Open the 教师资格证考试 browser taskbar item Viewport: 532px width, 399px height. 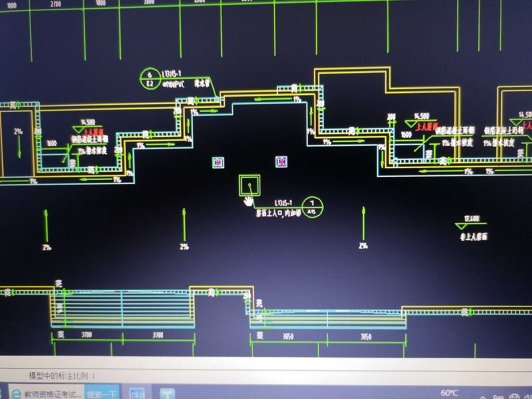click(x=47, y=393)
